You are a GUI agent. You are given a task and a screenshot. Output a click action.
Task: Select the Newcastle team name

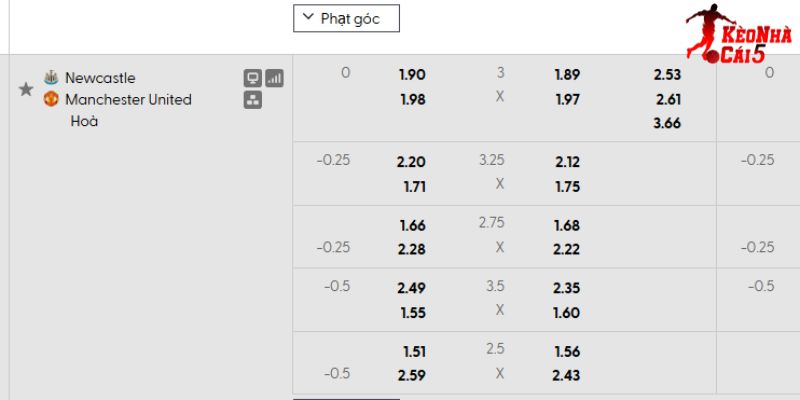(100, 78)
